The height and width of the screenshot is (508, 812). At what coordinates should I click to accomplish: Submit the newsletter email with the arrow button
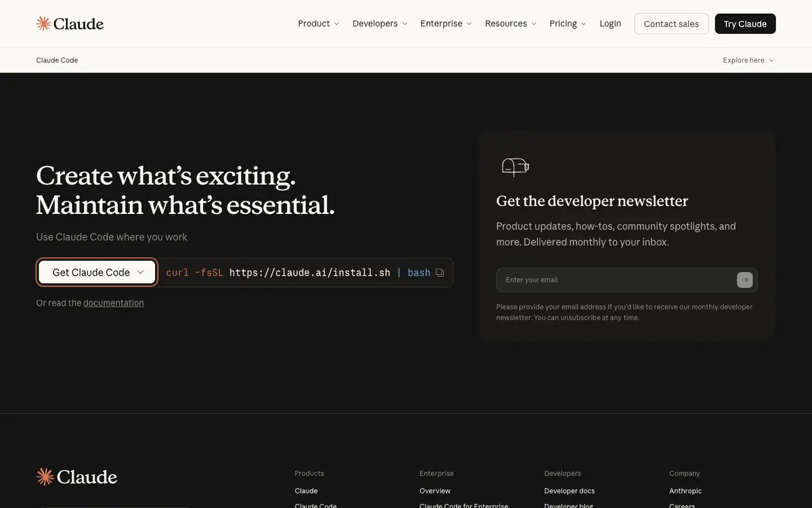tap(744, 280)
